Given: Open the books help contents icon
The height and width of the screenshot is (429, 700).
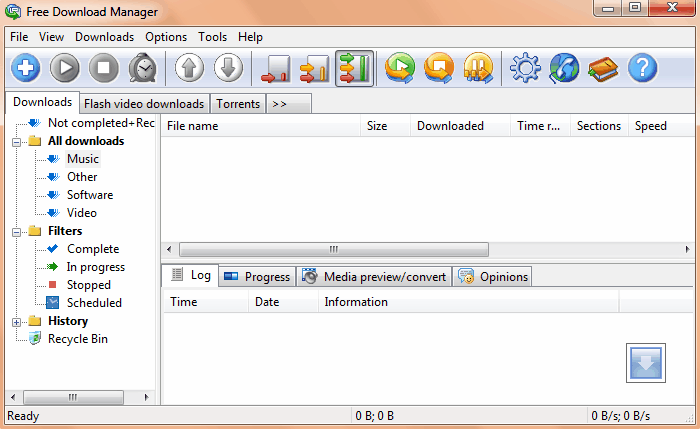Looking at the screenshot, I should point(603,68).
